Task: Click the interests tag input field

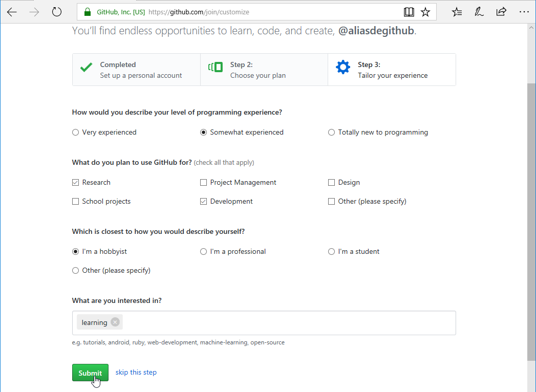Action: click(x=287, y=323)
